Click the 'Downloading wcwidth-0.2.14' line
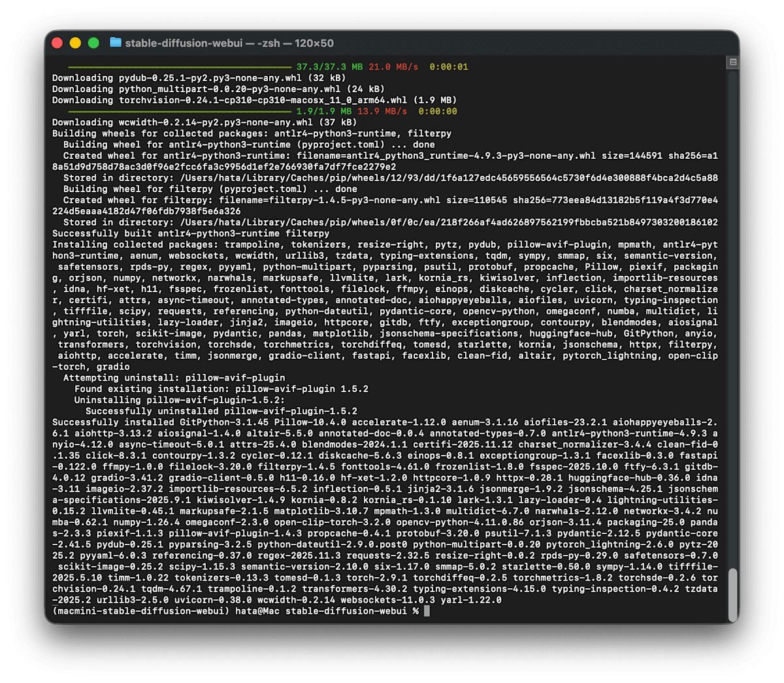 point(204,122)
